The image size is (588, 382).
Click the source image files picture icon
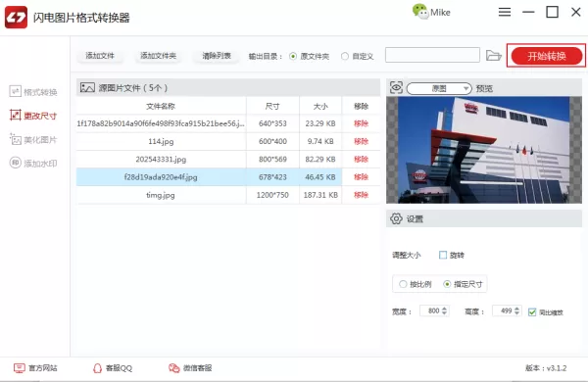tap(87, 88)
